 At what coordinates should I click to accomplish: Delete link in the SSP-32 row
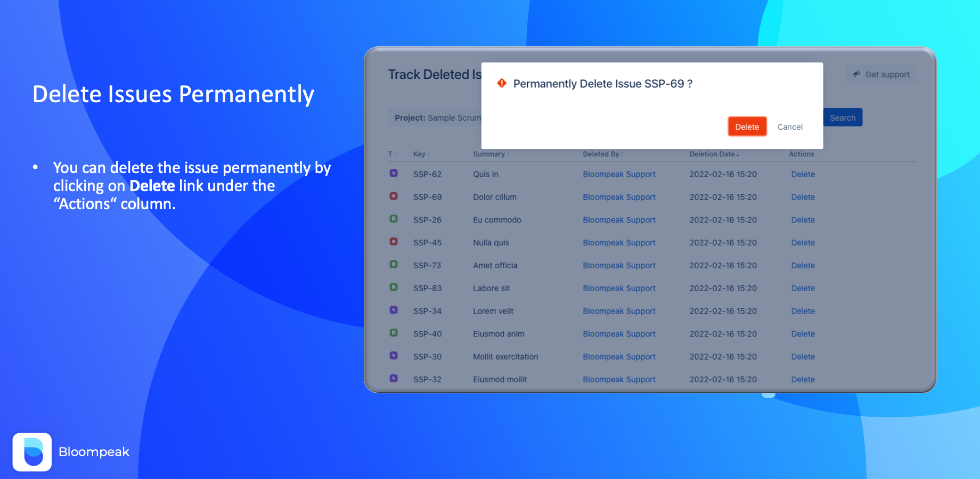tap(803, 379)
